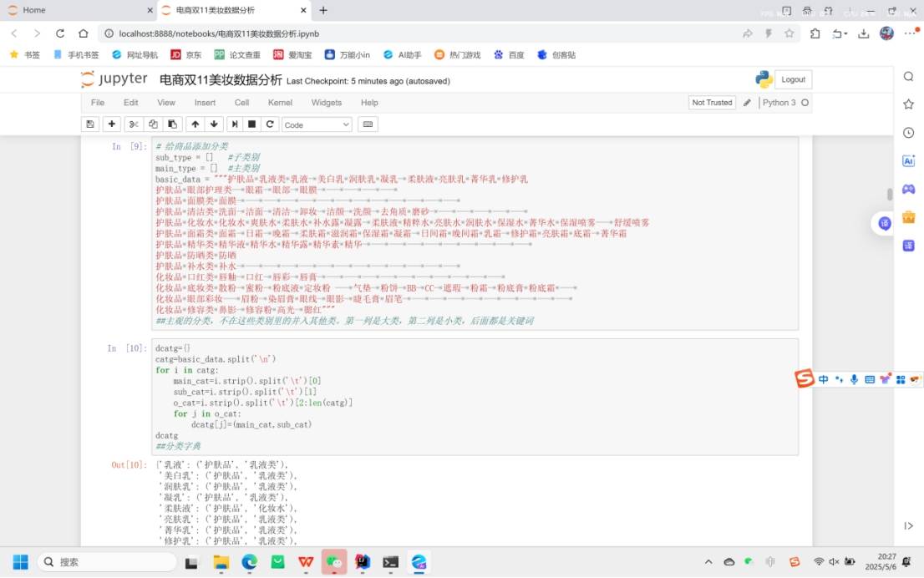The image size is (924, 578).
Task: Open File Explorer from taskbar
Action: click(x=221, y=562)
